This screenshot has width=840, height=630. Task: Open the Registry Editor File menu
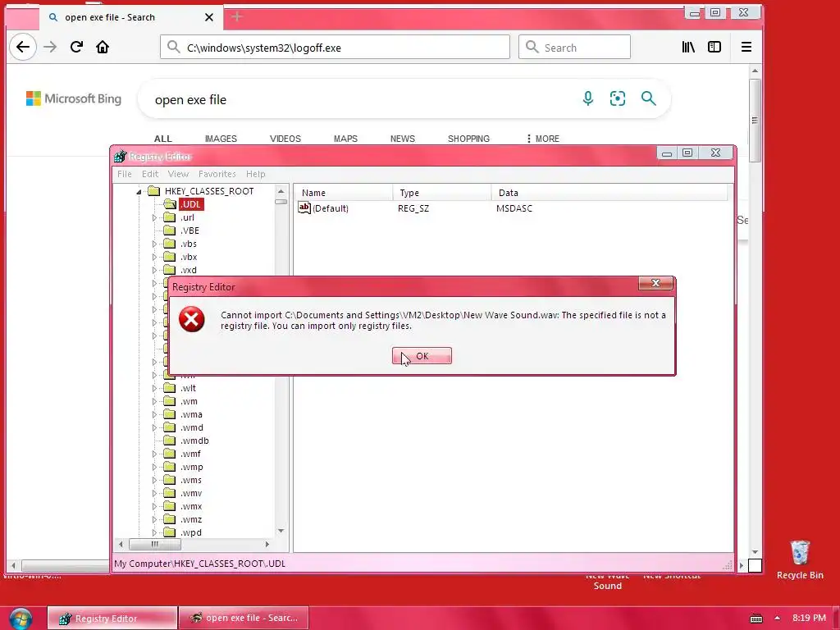coord(125,174)
